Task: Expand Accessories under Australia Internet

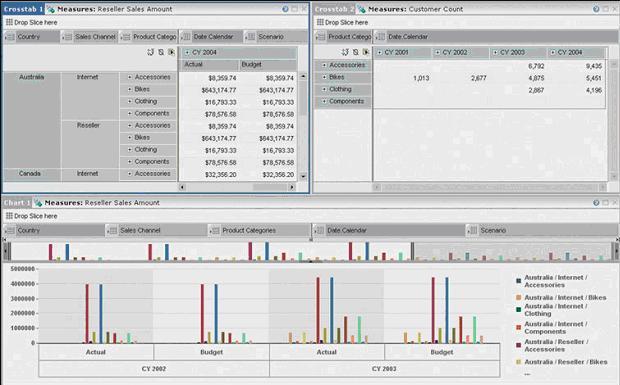Action: pyautogui.click(x=129, y=77)
